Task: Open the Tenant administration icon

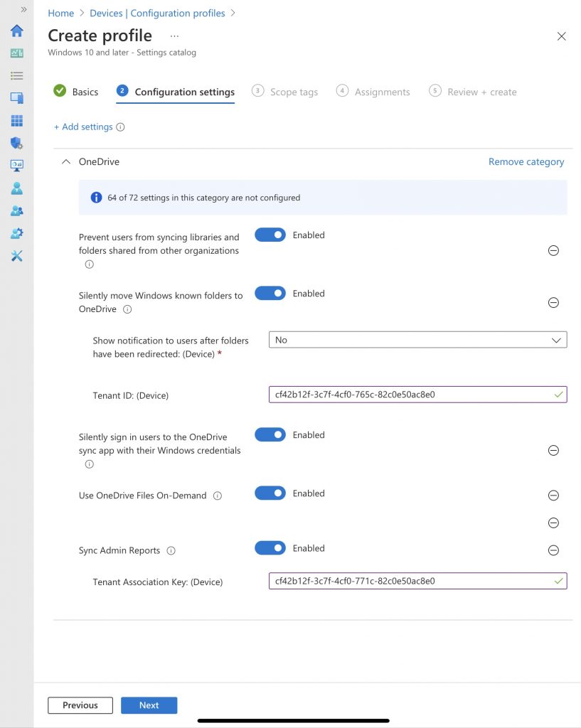Action: (x=17, y=233)
